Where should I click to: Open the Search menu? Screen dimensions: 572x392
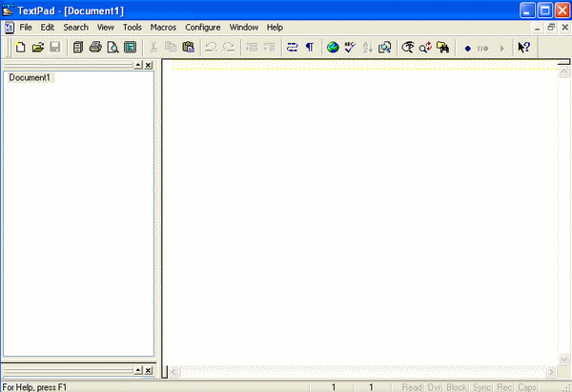click(76, 28)
